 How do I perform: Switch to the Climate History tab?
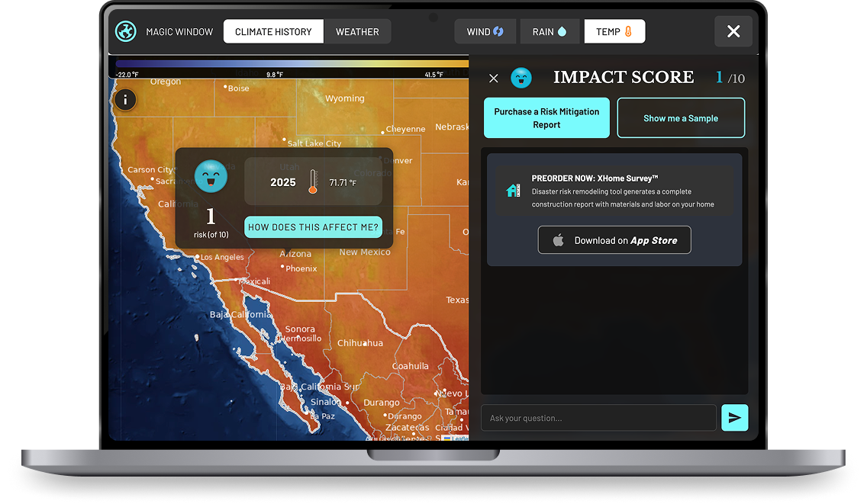click(273, 31)
